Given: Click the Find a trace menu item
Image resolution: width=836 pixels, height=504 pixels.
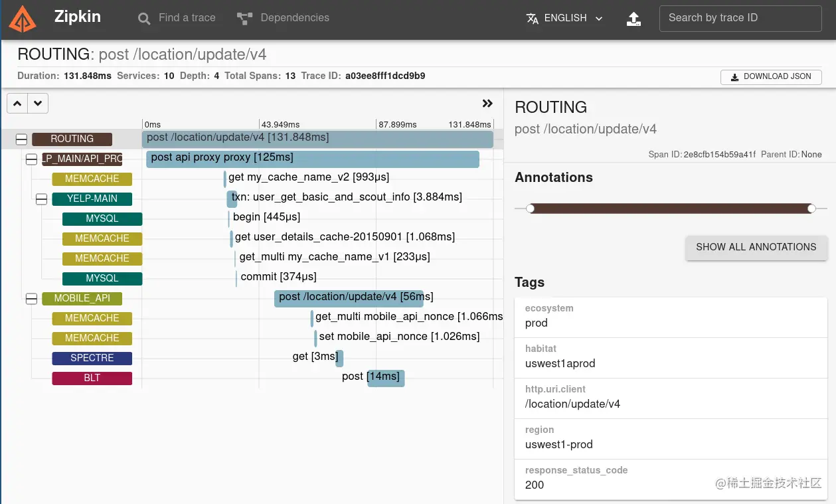Looking at the screenshot, I should pyautogui.click(x=187, y=18).
